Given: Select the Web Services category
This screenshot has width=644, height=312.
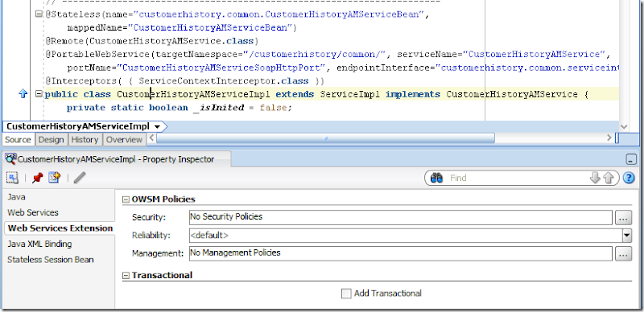Looking at the screenshot, I should (33, 212).
